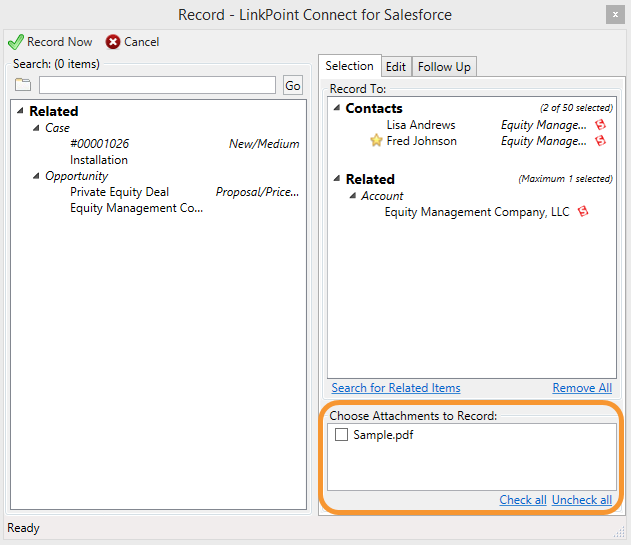Collapse the Opportunity node

(x=36, y=176)
